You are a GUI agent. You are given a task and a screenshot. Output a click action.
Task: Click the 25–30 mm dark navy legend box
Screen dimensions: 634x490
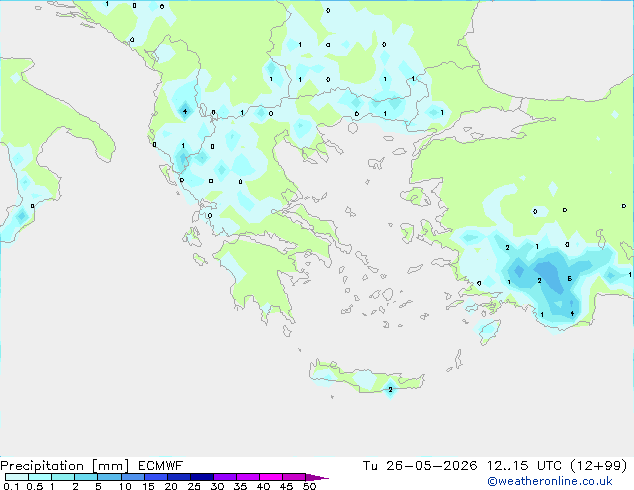point(202,477)
